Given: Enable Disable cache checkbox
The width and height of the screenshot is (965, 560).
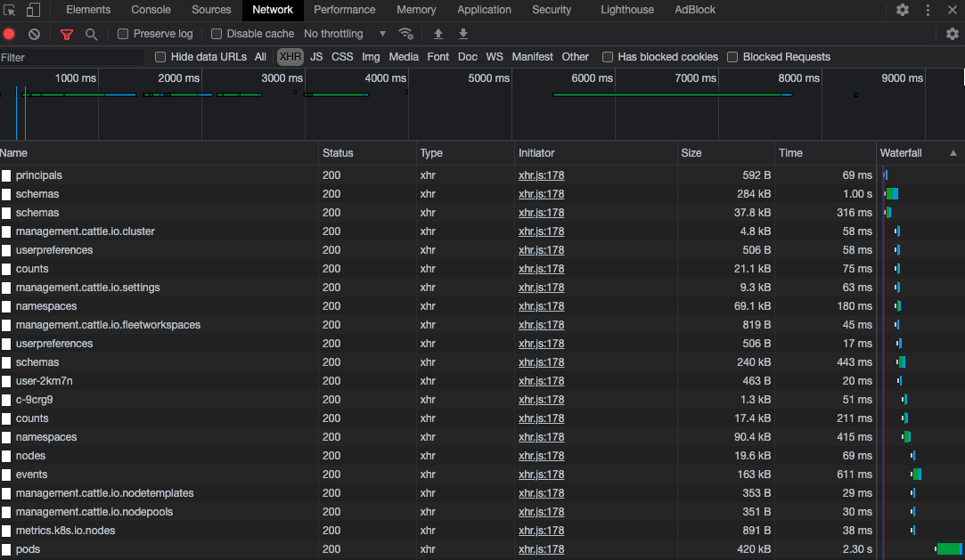Looking at the screenshot, I should [x=216, y=34].
